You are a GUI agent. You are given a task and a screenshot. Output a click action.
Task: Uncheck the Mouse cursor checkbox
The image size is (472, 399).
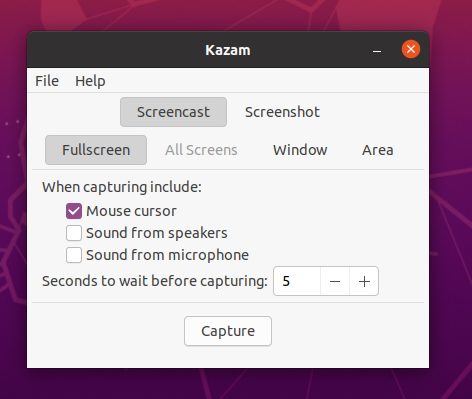coord(74,211)
